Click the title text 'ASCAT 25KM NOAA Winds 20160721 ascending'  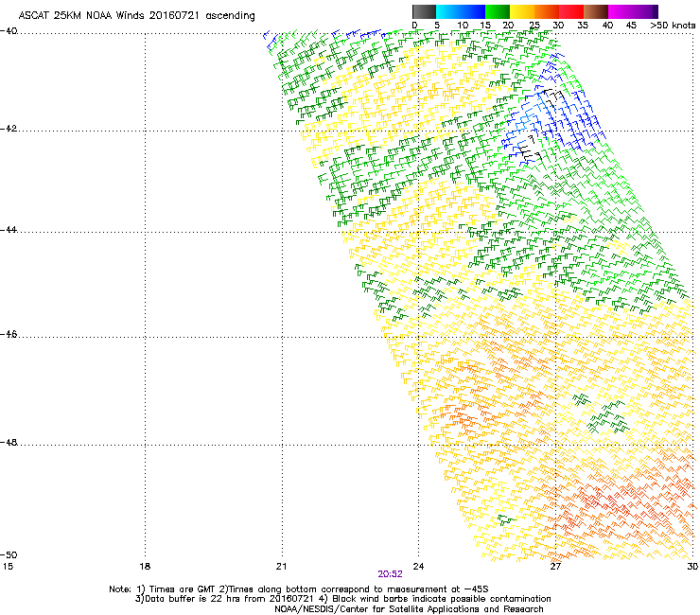click(x=136, y=16)
